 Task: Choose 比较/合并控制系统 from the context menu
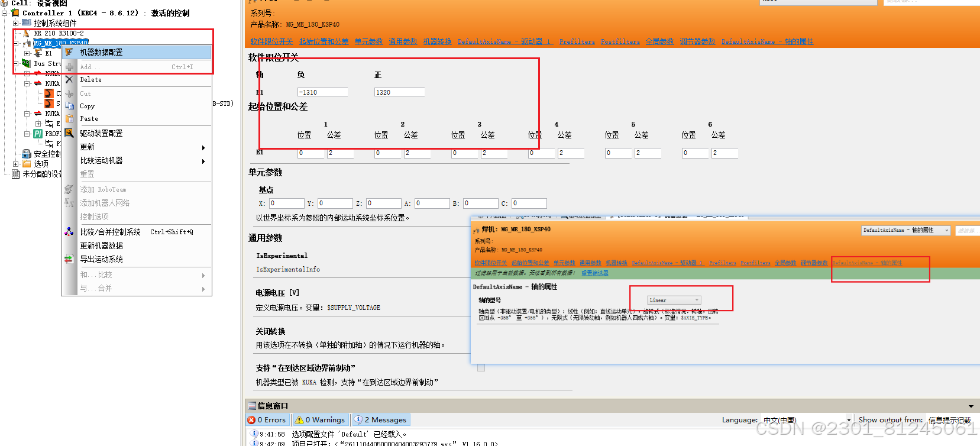coord(137,232)
